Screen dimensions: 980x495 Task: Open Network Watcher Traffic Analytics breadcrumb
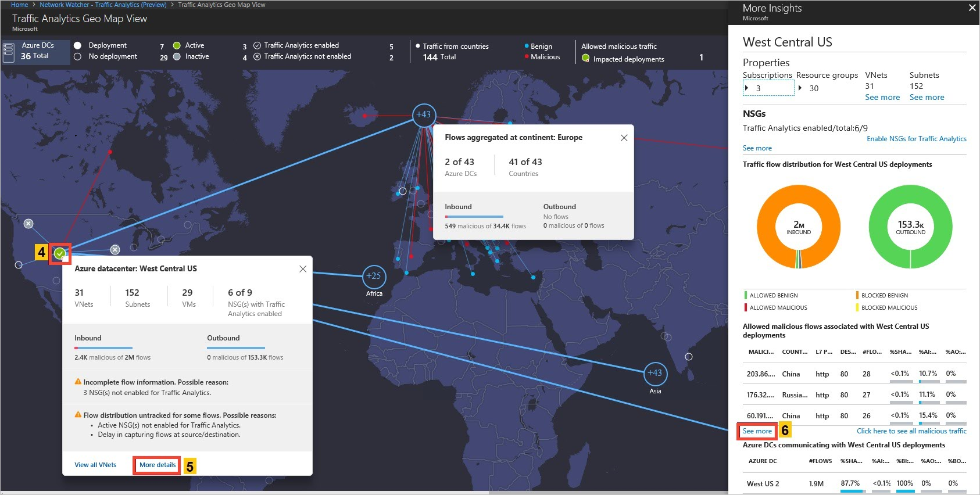(x=103, y=5)
